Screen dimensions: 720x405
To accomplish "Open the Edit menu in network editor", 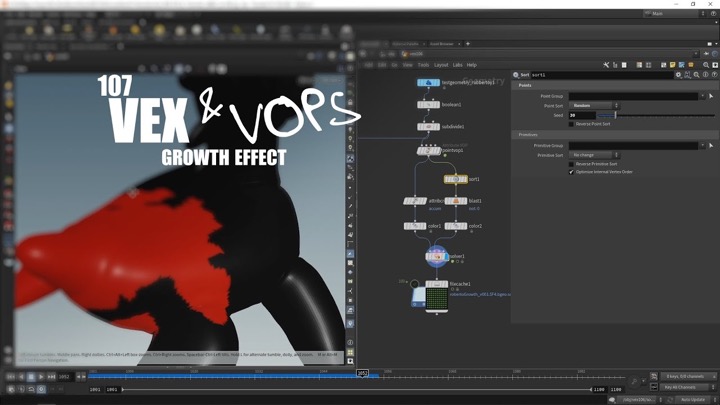I will click(x=382, y=65).
